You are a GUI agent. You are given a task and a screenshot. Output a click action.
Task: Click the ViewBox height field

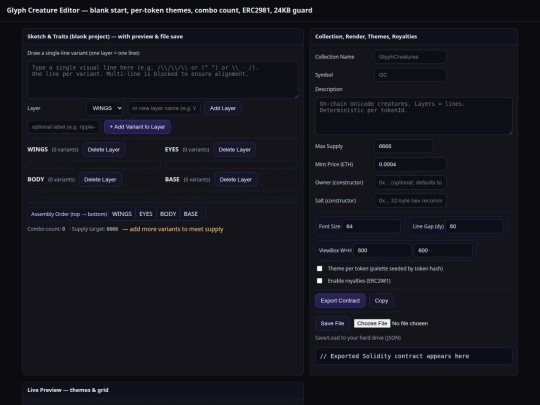point(443,250)
